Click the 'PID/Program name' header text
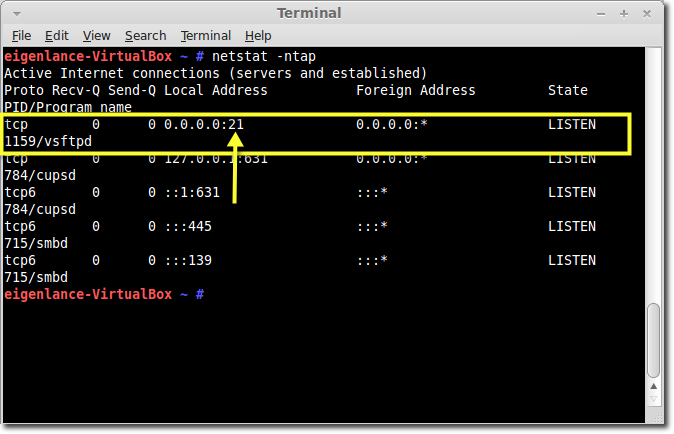 coord(68,107)
